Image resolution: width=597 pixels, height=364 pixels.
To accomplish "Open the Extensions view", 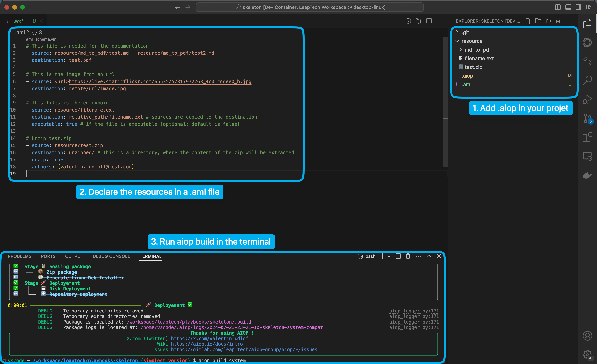I will 587,137.
